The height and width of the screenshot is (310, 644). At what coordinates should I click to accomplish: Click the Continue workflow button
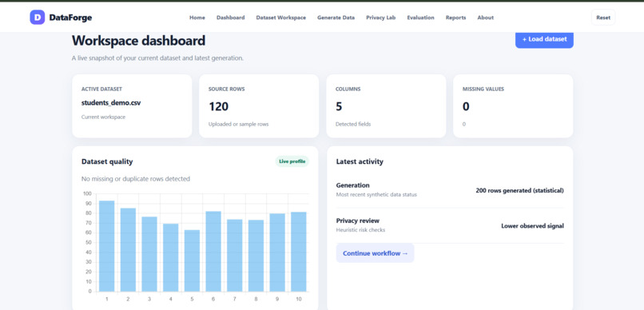coord(375,253)
